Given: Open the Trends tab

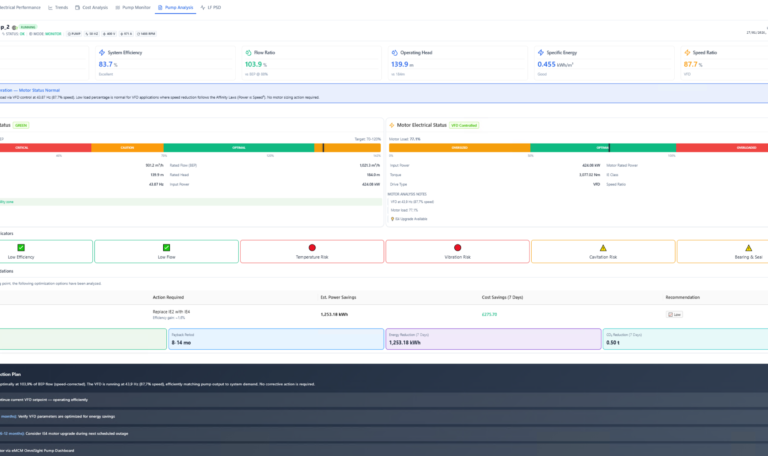Looking at the screenshot, I should (58, 7).
